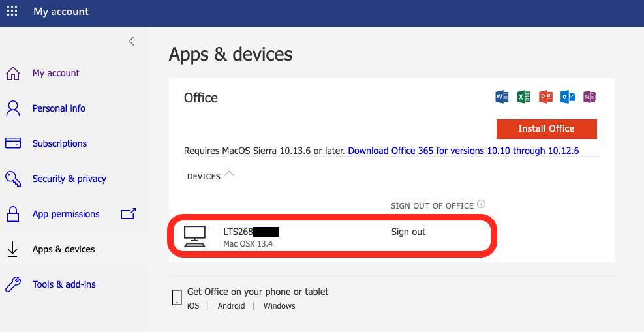Click the info icon beside SIGN OUT OF OFFICE

click(x=481, y=204)
